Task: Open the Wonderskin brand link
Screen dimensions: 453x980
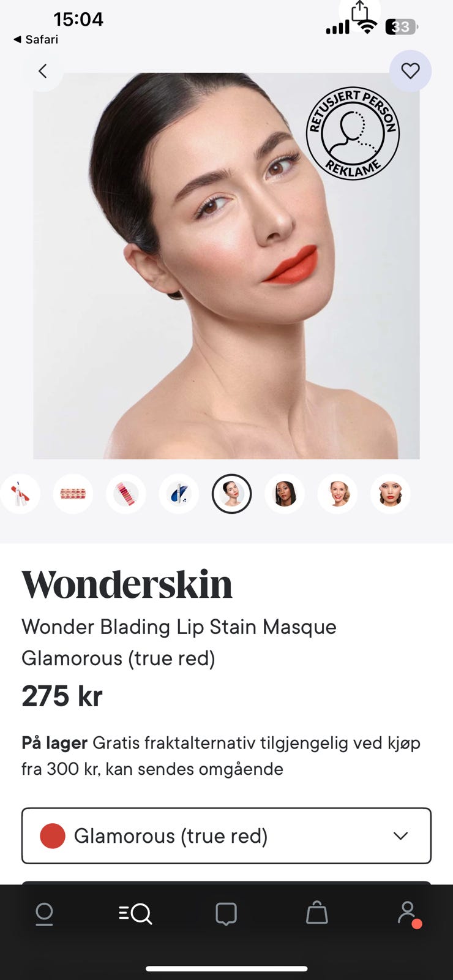Action: [x=127, y=584]
